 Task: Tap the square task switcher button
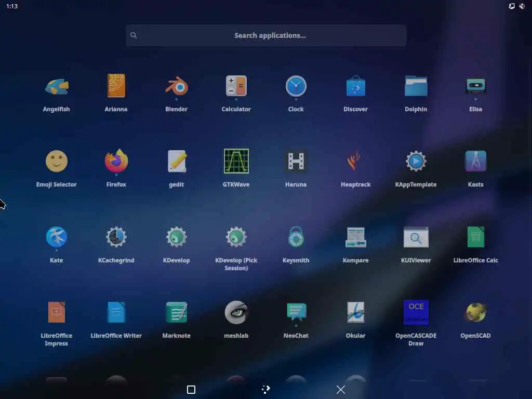coord(191,390)
